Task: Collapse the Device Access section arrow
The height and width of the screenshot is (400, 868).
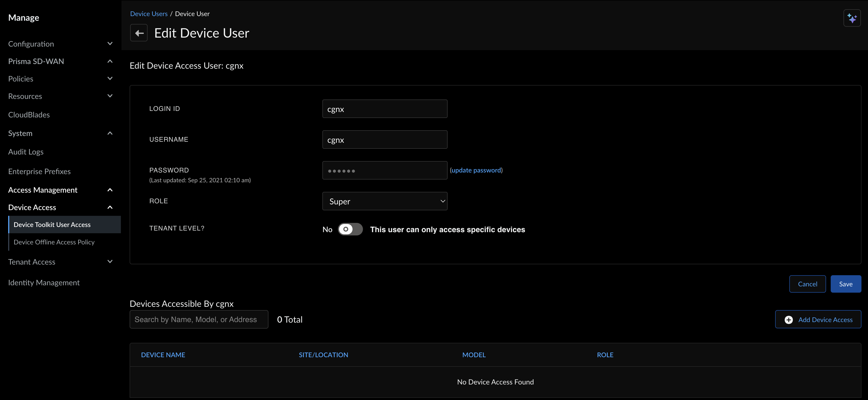Action: point(109,207)
